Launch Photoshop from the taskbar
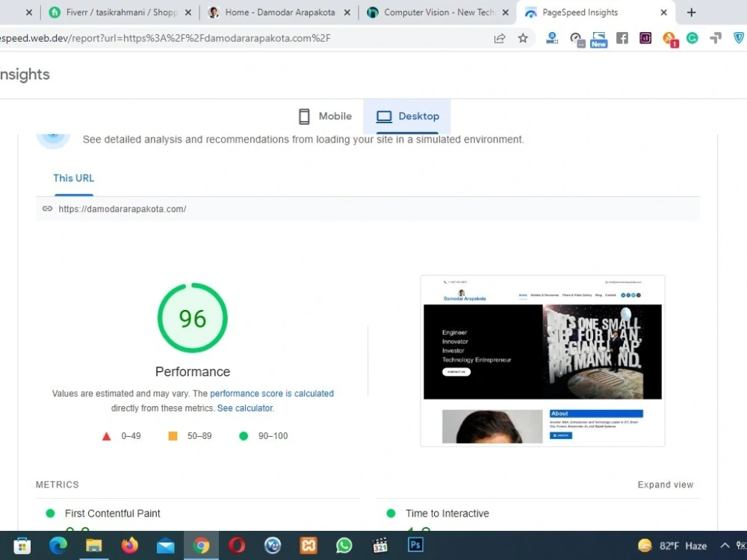Viewport: 747px width, 560px height. (x=415, y=546)
